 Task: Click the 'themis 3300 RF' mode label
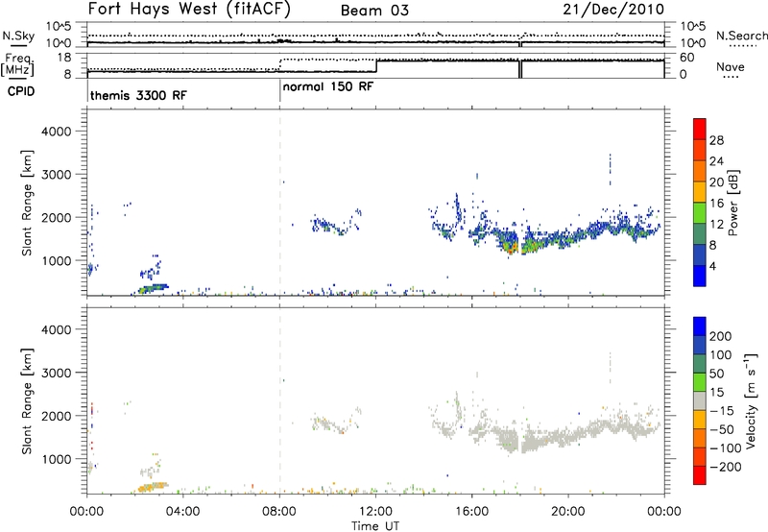pos(138,95)
